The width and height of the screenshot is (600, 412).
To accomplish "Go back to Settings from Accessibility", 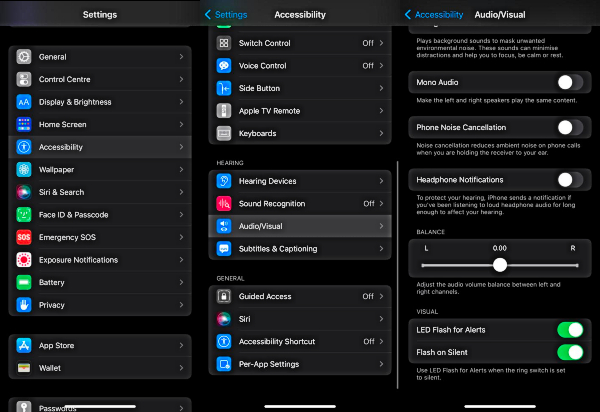I will click(x=226, y=15).
